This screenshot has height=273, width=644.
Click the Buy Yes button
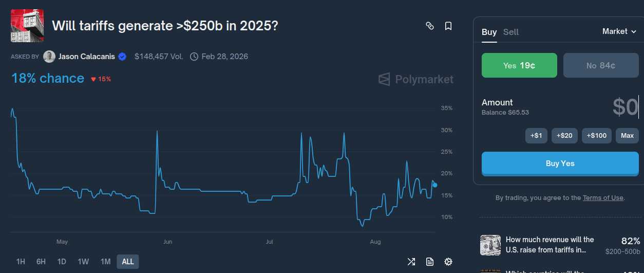tap(560, 163)
